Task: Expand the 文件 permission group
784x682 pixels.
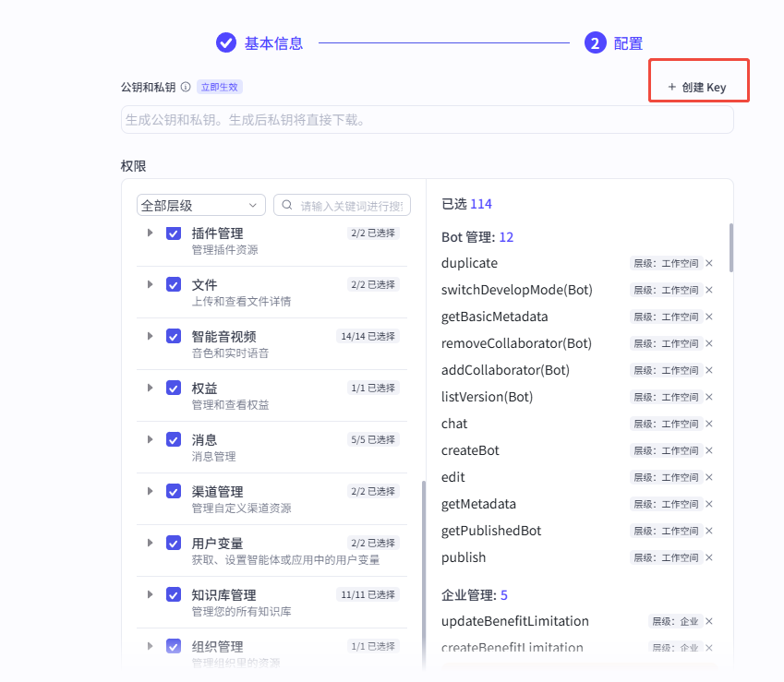Action: pos(151,284)
